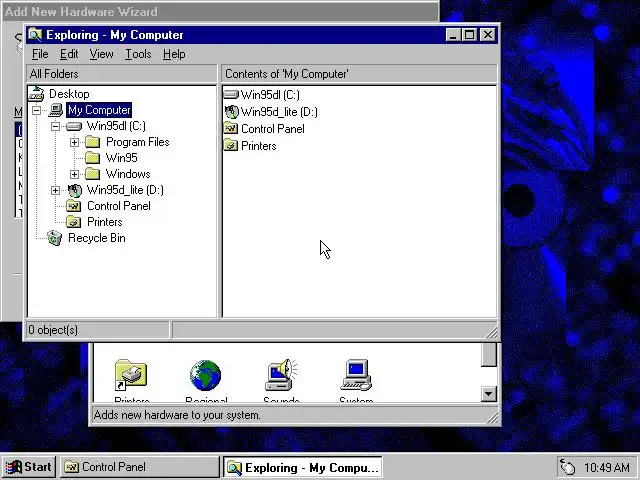Select 'Recycle Bin' label in tree
Image resolution: width=640 pixels, height=480 pixels.
(x=97, y=238)
